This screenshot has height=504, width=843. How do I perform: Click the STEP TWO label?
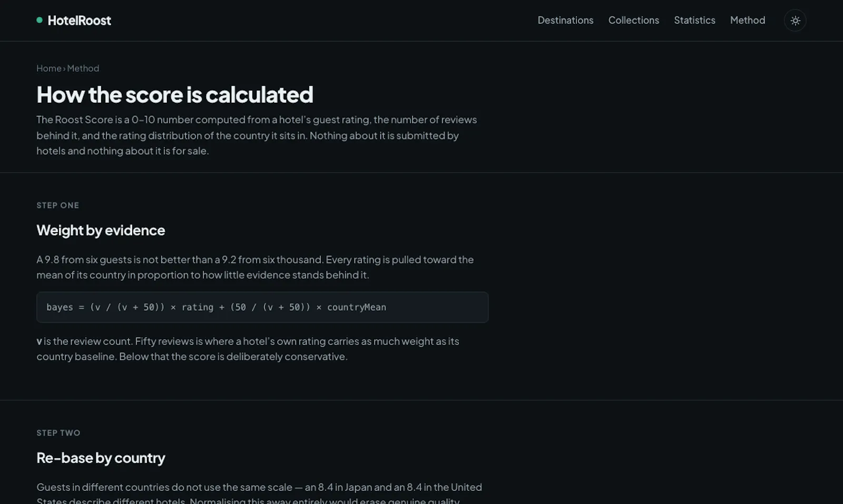[58, 433]
